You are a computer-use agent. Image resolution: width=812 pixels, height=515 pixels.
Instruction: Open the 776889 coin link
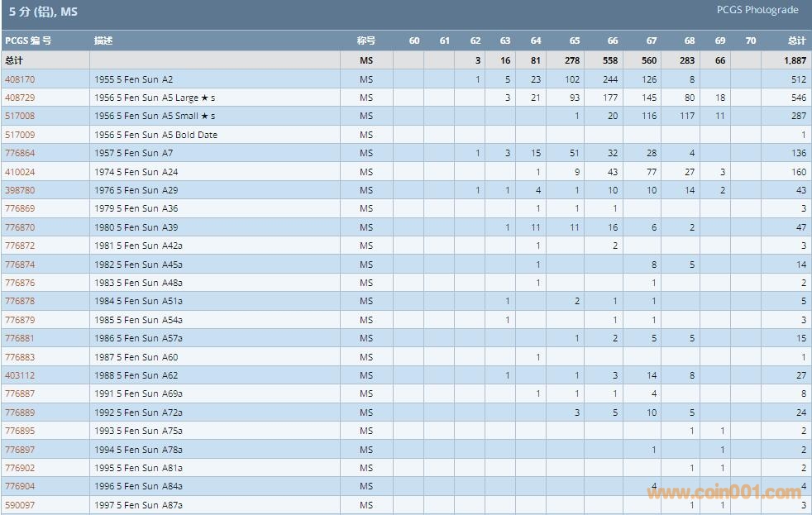pos(20,412)
